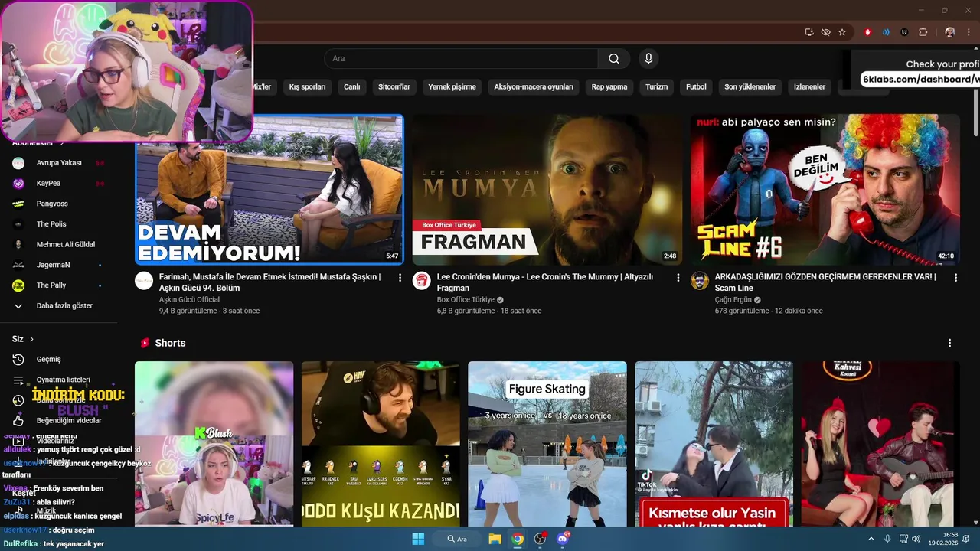
Task: Show hidden system tray icons
Action: 871,539
